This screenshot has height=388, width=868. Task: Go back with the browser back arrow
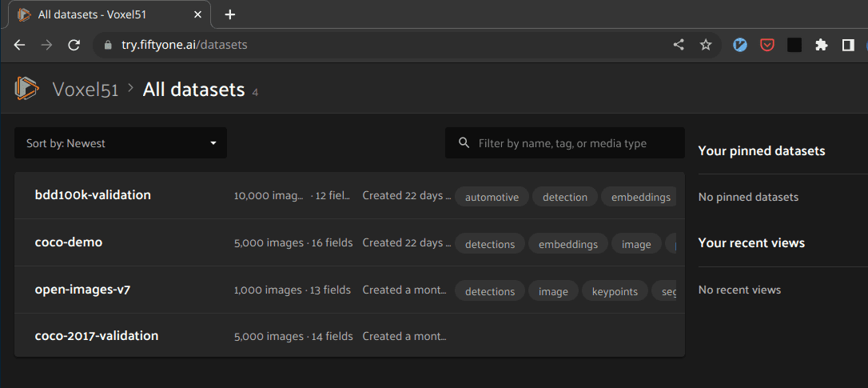coord(19,45)
